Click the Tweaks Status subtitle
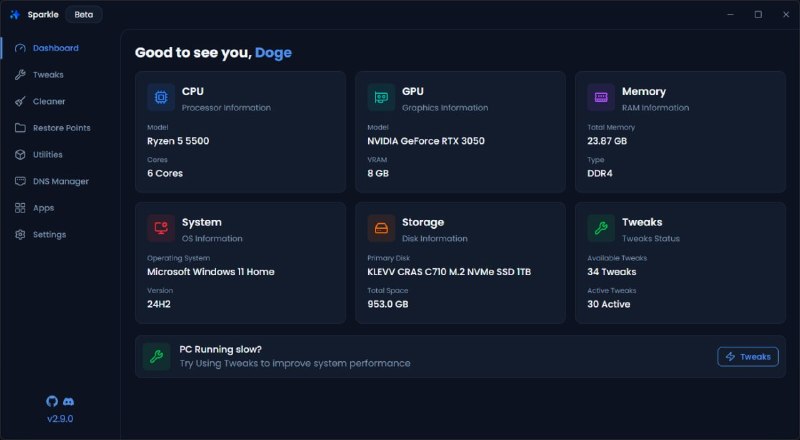This screenshot has width=800, height=440. pyautogui.click(x=651, y=238)
